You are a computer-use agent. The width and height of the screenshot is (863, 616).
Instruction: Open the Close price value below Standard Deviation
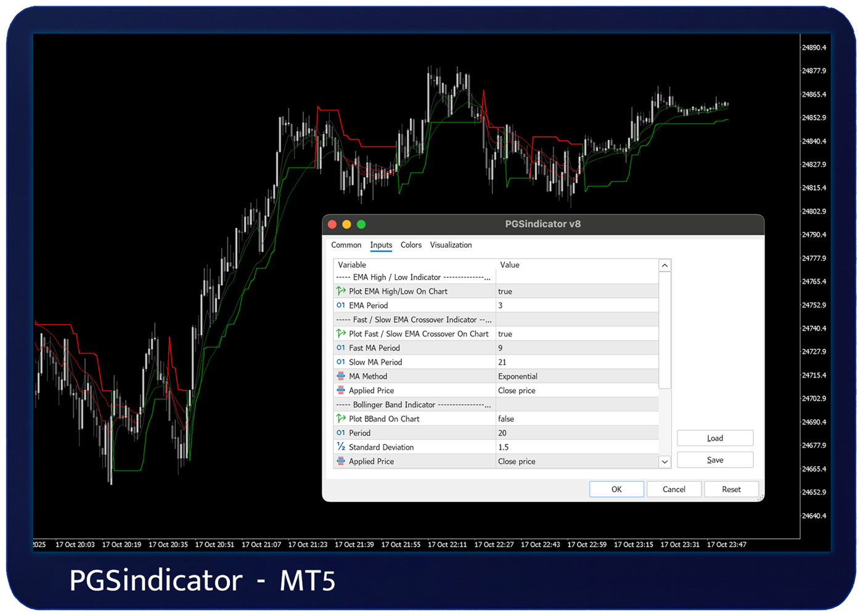coord(577,461)
